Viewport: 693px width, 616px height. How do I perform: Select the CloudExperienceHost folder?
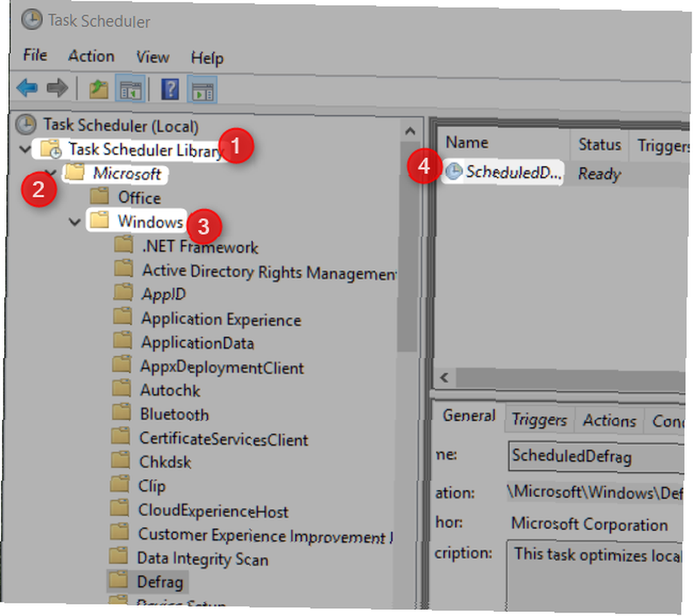(213, 511)
